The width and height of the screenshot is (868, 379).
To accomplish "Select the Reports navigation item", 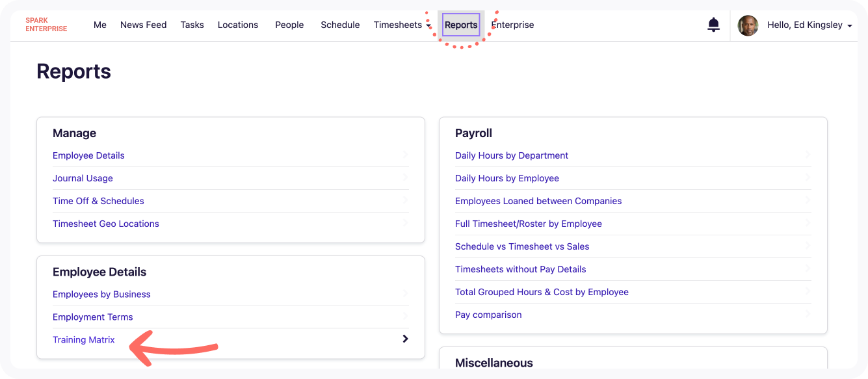I will click(461, 25).
